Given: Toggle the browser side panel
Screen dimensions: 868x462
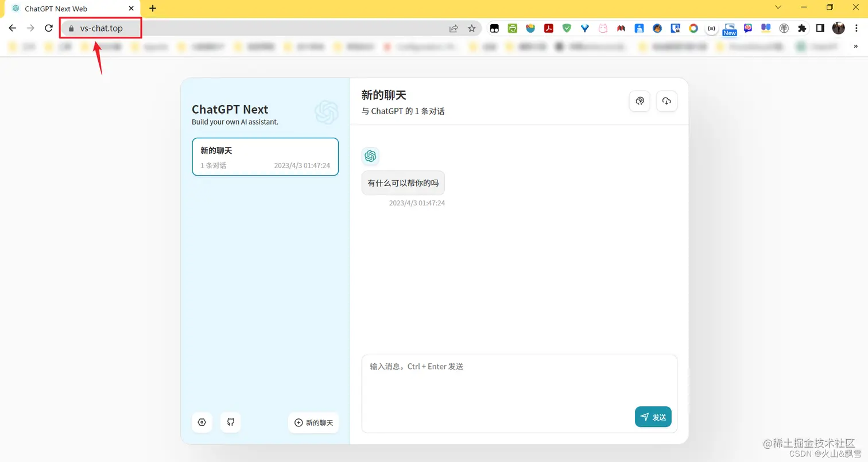Looking at the screenshot, I should pos(820,28).
